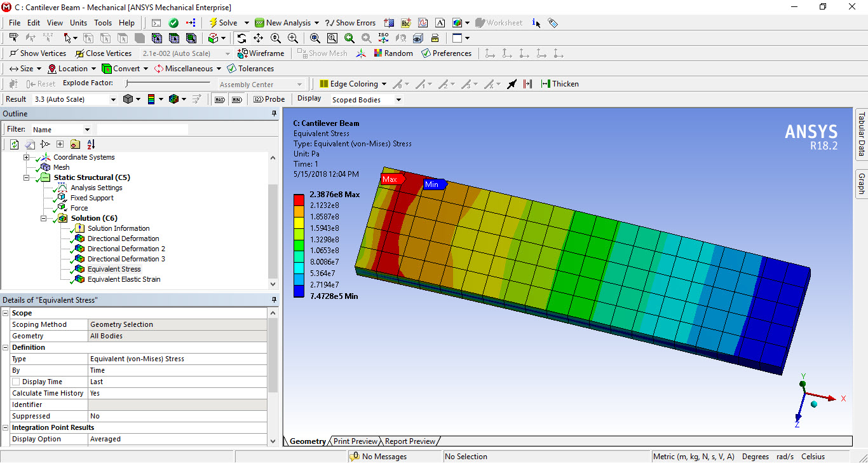
Task: Open the Units menu
Action: [79, 23]
